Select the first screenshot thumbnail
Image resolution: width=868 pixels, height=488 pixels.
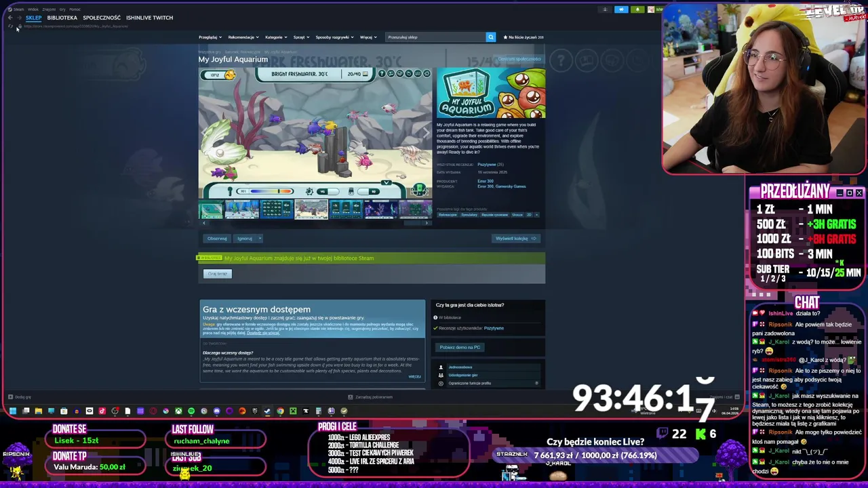[x=210, y=209]
